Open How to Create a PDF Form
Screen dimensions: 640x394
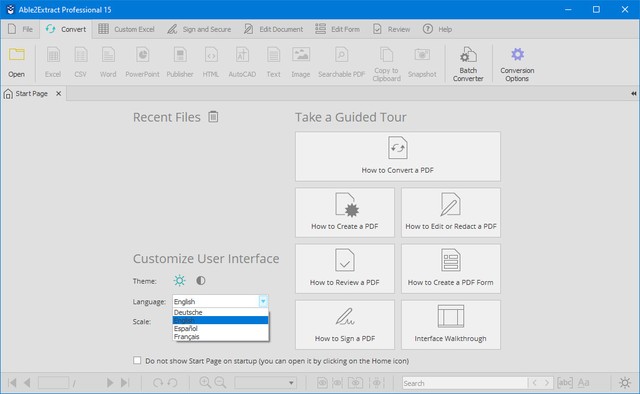[x=451, y=269]
